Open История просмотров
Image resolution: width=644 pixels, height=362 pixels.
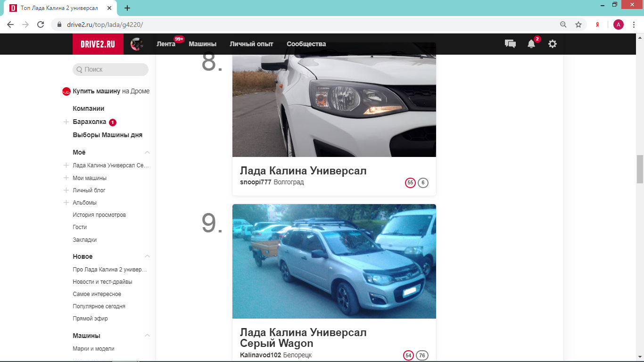click(99, 215)
